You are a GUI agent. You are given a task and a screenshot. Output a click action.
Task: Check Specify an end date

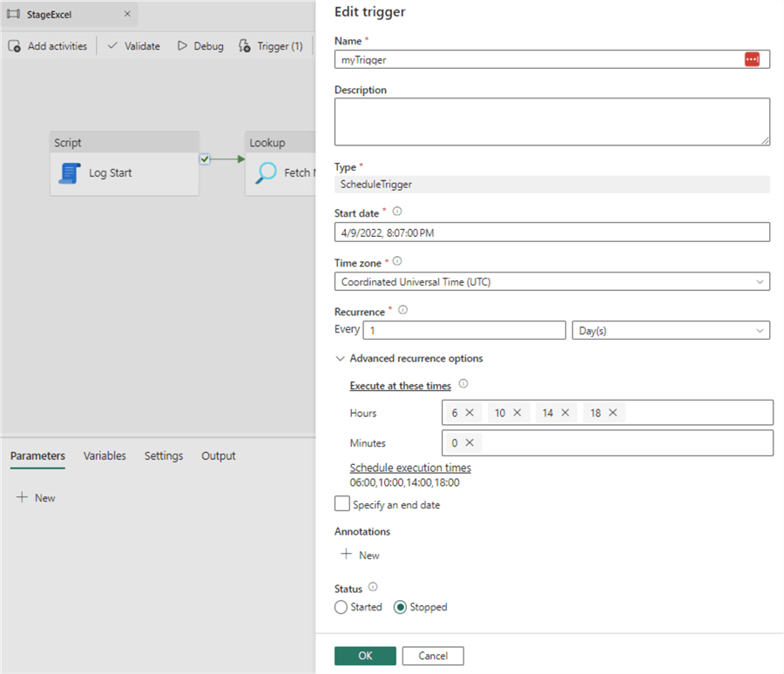[342, 503]
